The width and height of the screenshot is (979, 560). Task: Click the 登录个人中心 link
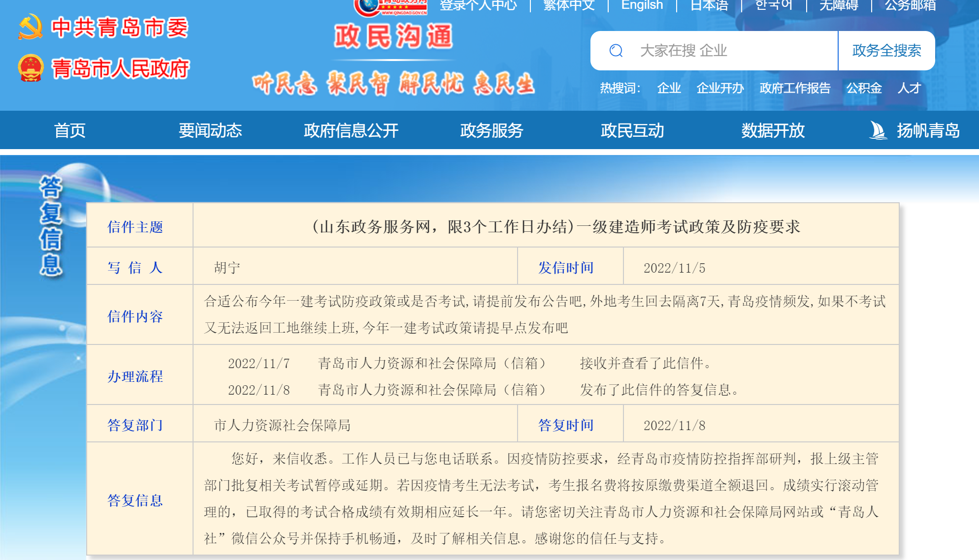[x=478, y=5]
